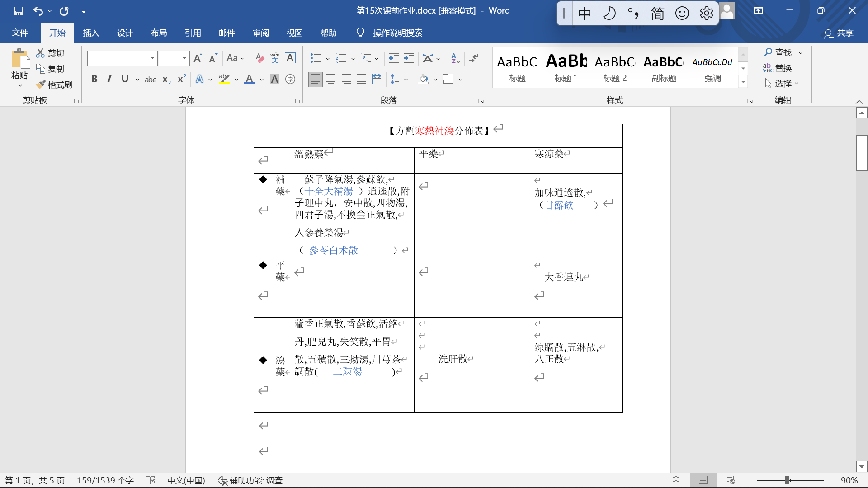Open the font name dropdown
Screen dimensions: 868x488
pos(152,58)
